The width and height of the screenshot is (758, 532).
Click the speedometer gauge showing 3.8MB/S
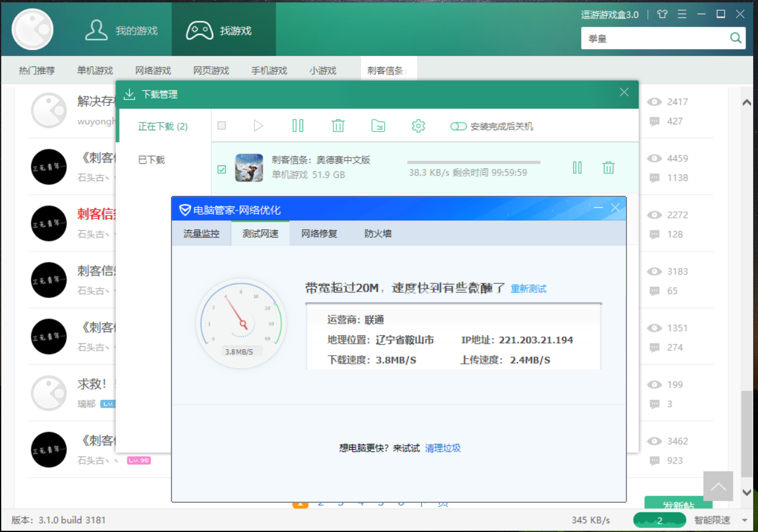241,323
